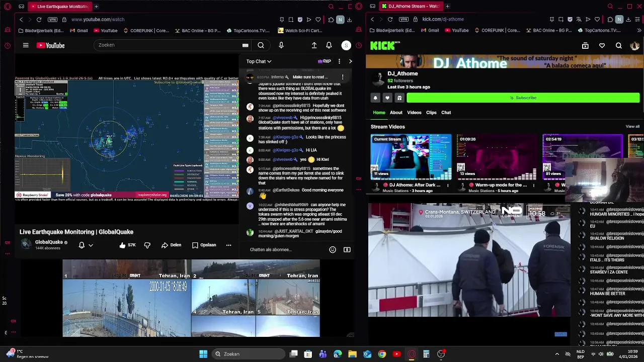Click the YouTube logo home link

pyautogui.click(x=50, y=45)
